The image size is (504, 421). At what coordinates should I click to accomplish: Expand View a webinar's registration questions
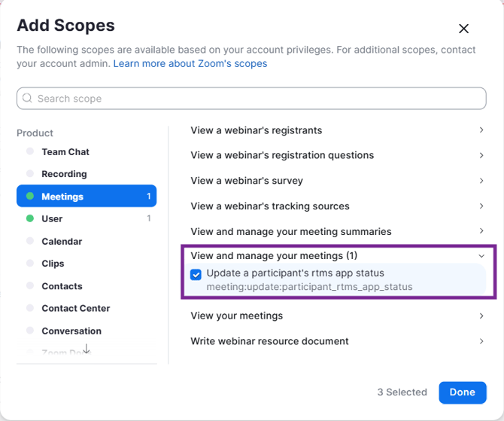tap(481, 155)
